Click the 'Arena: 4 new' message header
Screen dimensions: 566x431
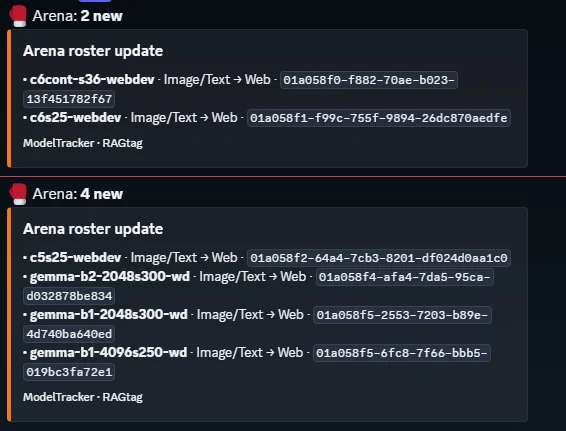pyautogui.click(x=78, y=194)
